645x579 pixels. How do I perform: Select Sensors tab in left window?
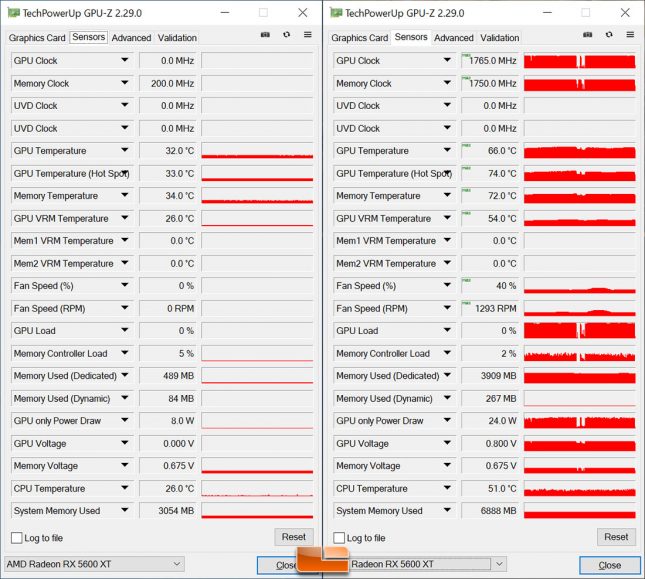point(88,37)
